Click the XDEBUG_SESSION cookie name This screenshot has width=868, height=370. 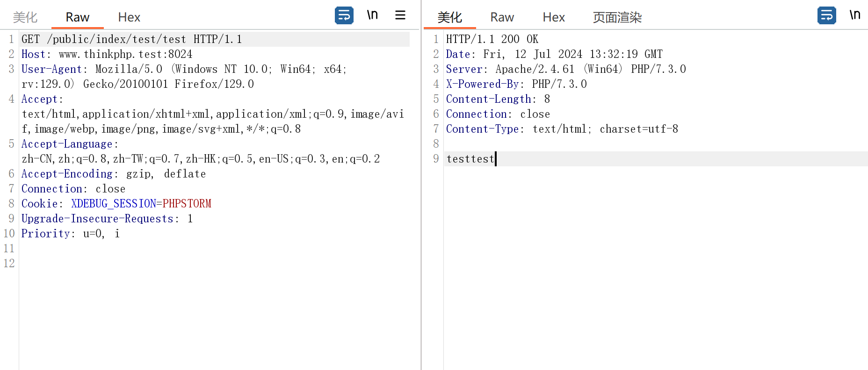click(x=114, y=204)
